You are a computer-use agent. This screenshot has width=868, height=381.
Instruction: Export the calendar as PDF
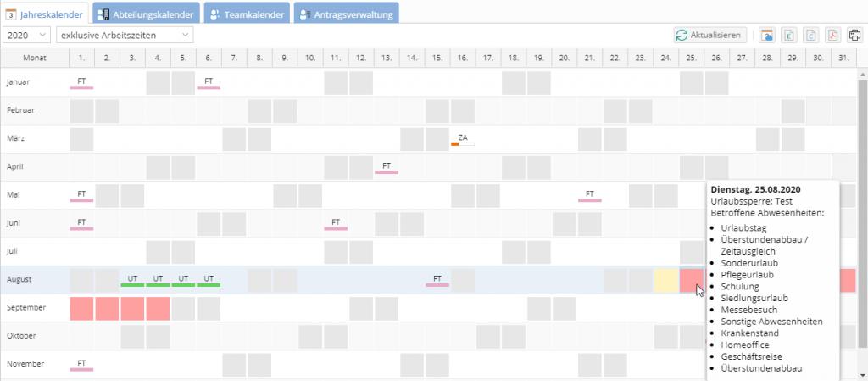[833, 35]
